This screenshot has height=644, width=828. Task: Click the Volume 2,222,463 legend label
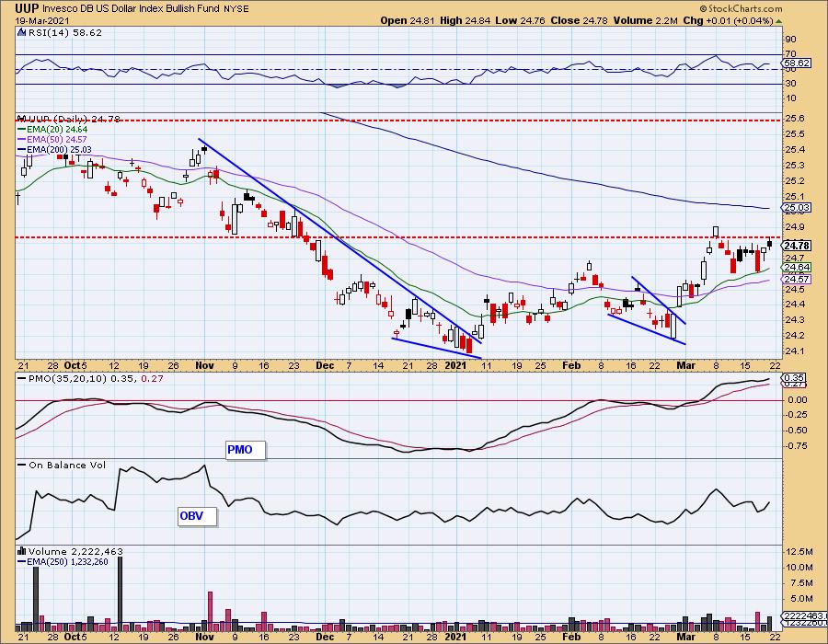(75, 552)
